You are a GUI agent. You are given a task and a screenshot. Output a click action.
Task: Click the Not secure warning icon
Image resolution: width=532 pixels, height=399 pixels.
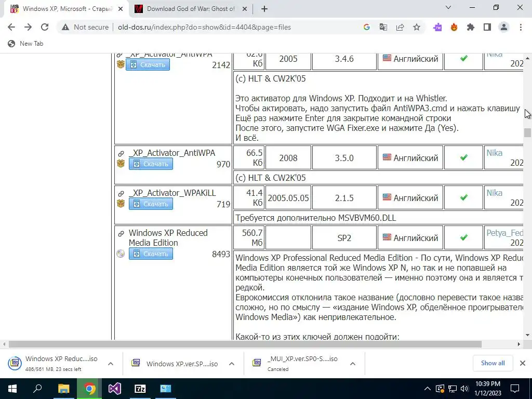coord(65,27)
